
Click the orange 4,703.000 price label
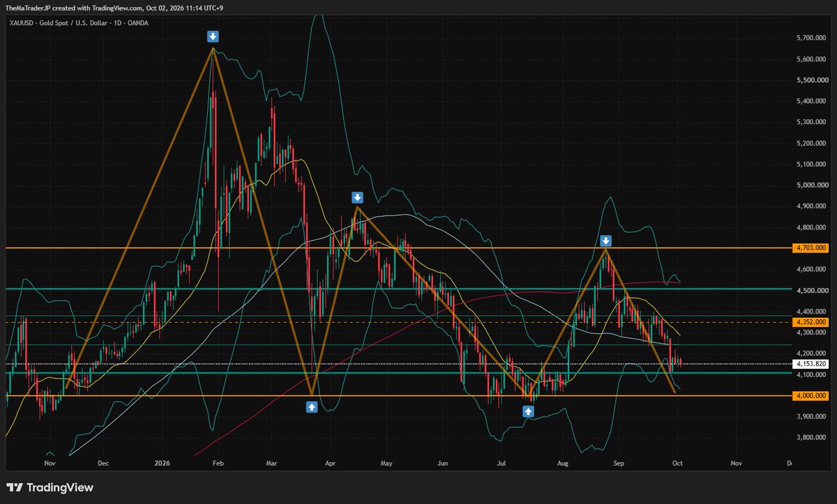[x=810, y=247]
